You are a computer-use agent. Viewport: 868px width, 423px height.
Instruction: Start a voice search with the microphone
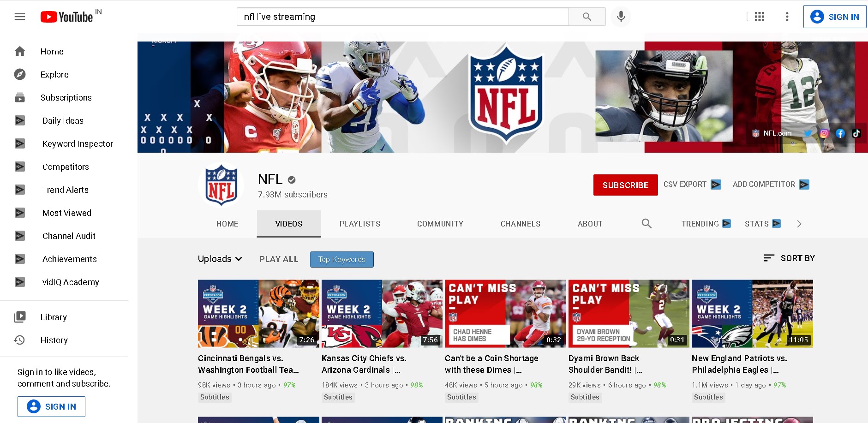click(621, 17)
